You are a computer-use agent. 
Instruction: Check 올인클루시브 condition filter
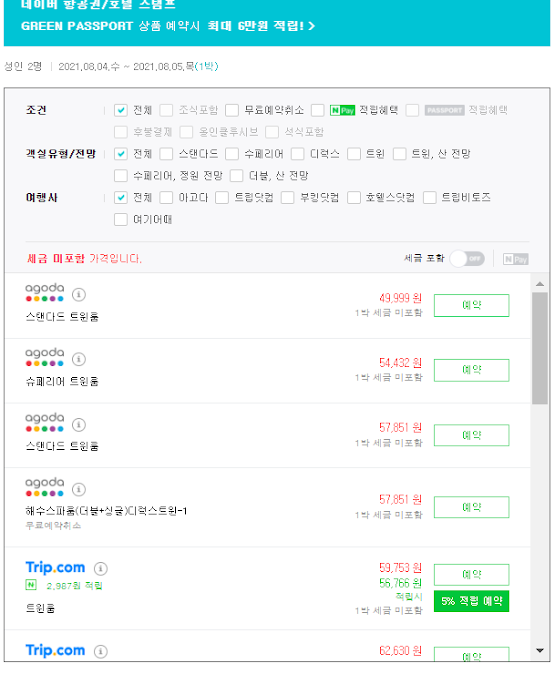click(186, 132)
